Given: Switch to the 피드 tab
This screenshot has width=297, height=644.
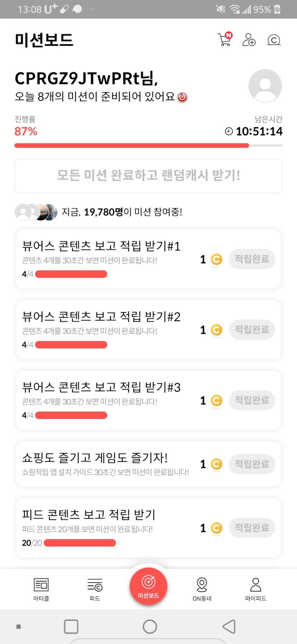Looking at the screenshot, I should pyautogui.click(x=95, y=589).
